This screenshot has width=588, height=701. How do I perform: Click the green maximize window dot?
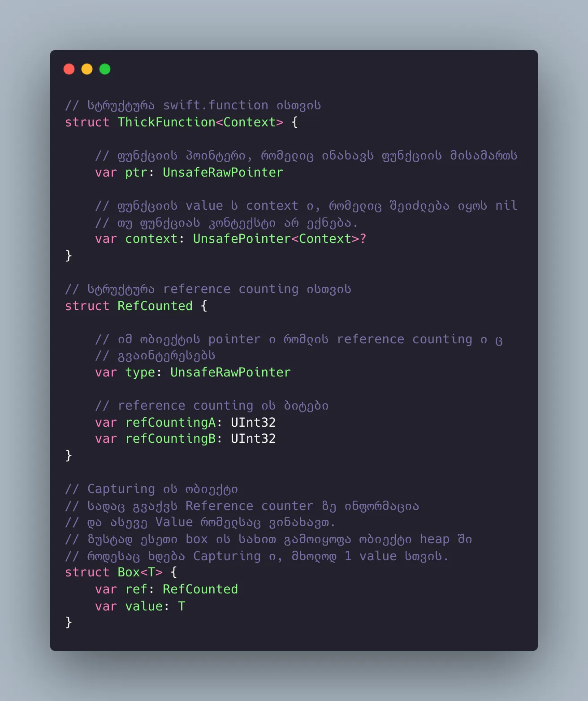coord(105,69)
